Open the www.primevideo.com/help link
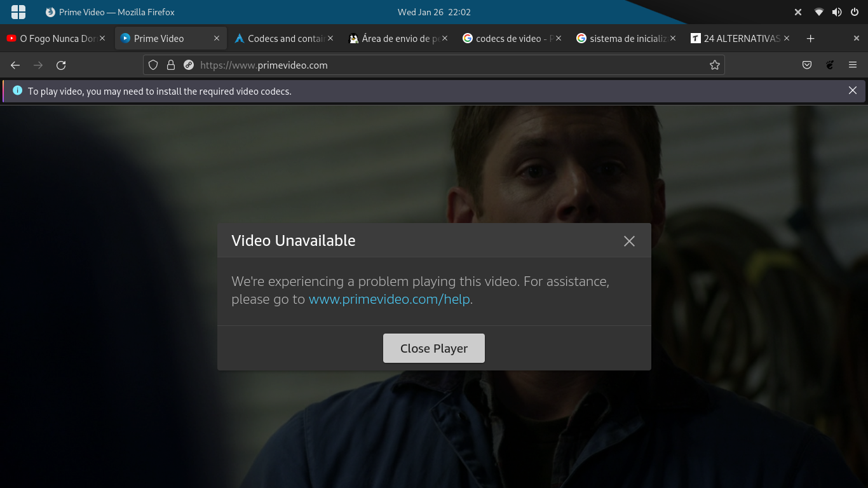Image resolution: width=868 pixels, height=488 pixels. click(389, 299)
